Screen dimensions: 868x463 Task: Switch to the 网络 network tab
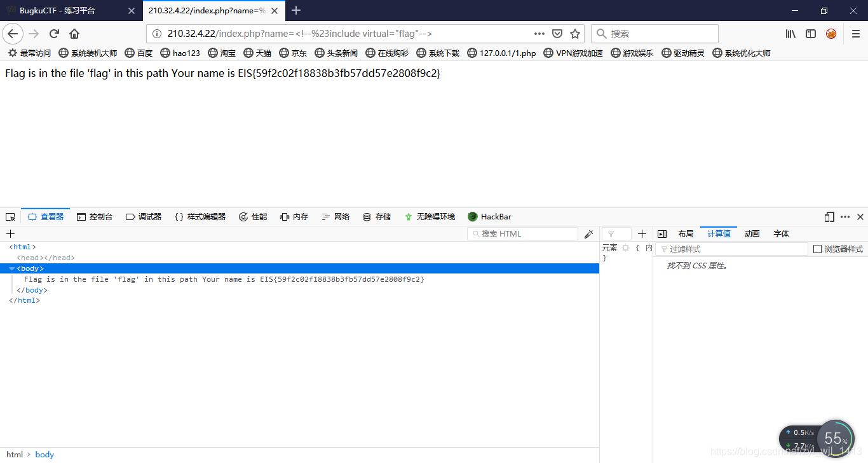336,217
